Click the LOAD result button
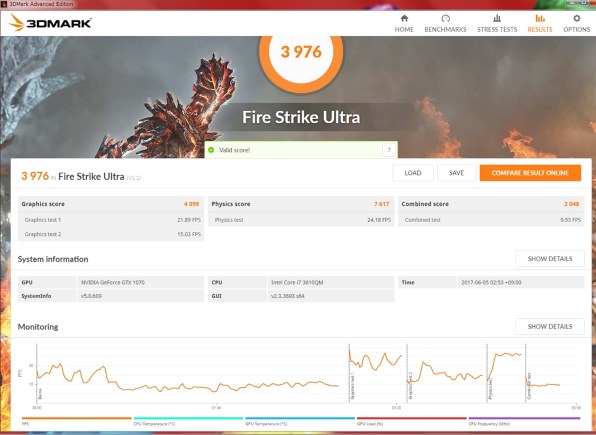Screen dimensions: 596x435 click(413, 173)
